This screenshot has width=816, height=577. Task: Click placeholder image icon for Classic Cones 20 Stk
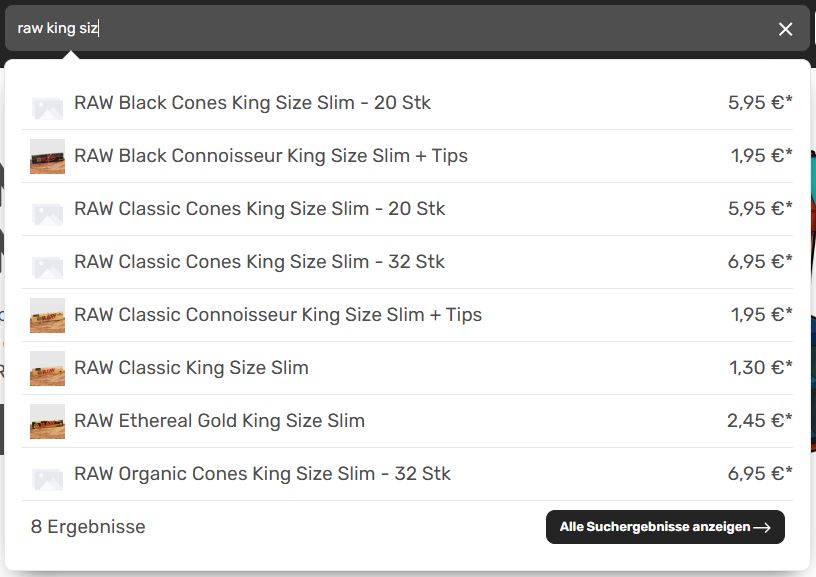click(x=47, y=211)
